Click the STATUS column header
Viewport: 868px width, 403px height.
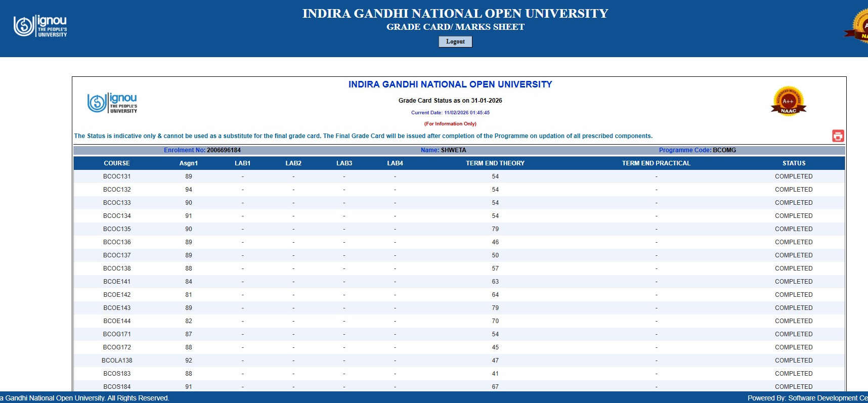click(794, 163)
